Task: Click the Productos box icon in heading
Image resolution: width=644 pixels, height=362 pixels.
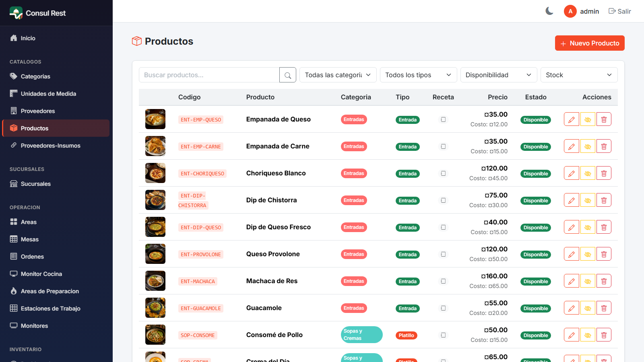Action: pyautogui.click(x=137, y=41)
